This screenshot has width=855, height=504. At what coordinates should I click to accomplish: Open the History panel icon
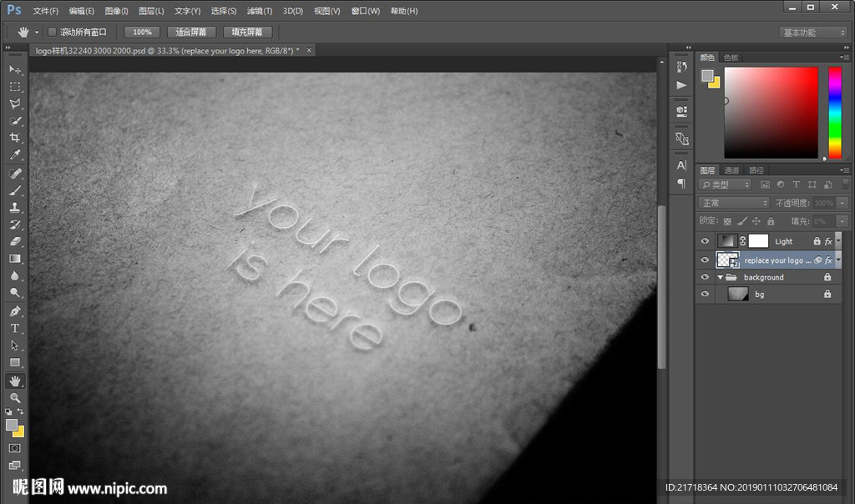pyautogui.click(x=681, y=67)
